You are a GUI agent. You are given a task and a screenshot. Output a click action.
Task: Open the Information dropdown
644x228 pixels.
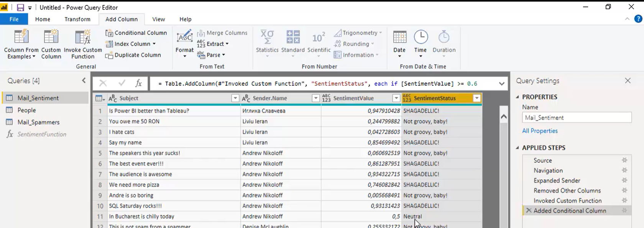click(377, 55)
